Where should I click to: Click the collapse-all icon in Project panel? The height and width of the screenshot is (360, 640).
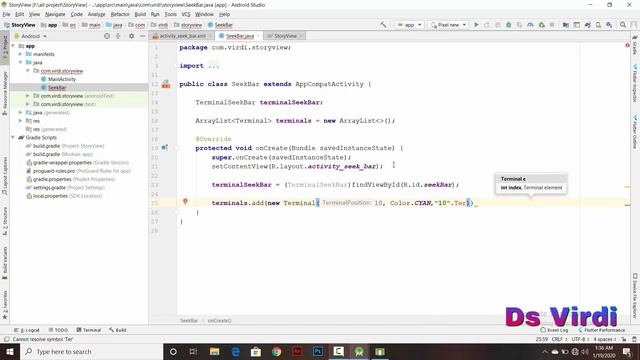(118, 36)
